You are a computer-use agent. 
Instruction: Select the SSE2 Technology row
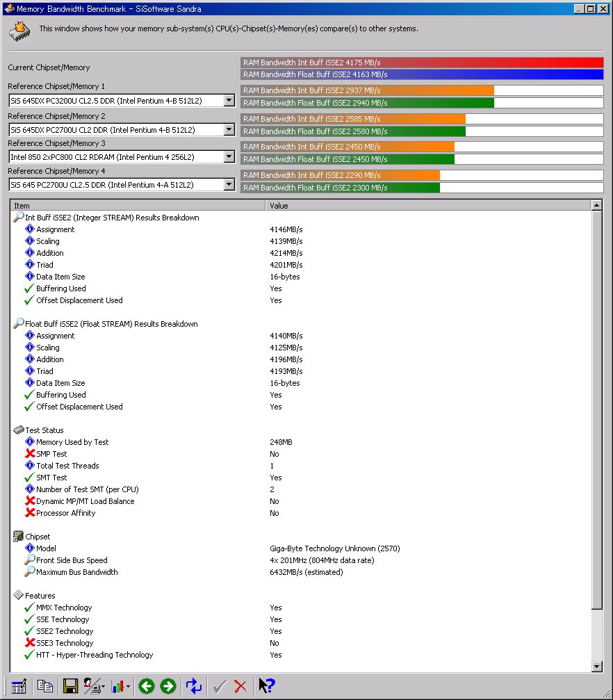point(300,630)
